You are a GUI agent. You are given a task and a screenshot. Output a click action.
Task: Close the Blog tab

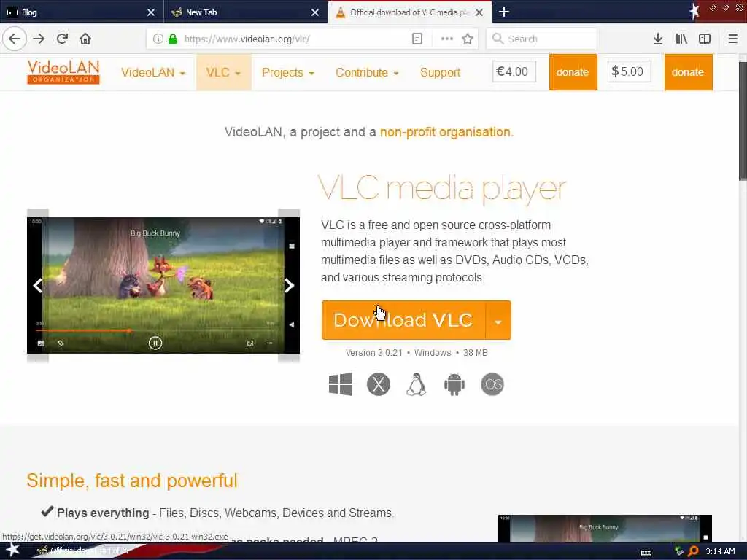pos(151,12)
